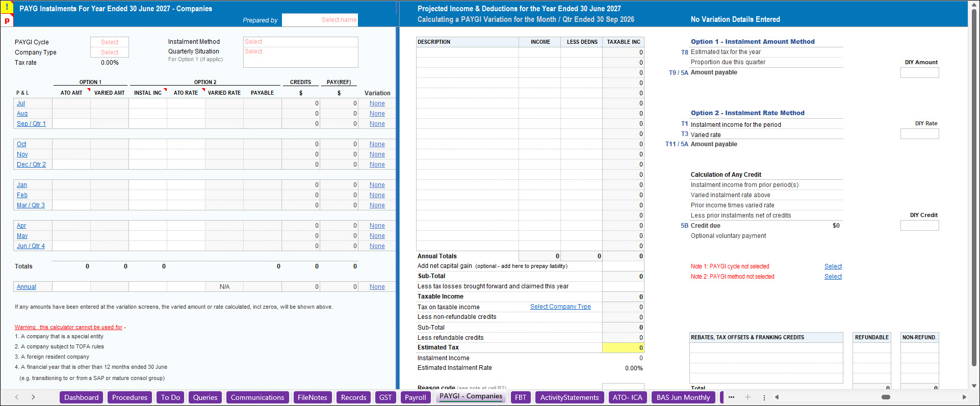Open the Instalment Method Select dropdown
Screen dimensions: 980x406
pos(301,42)
